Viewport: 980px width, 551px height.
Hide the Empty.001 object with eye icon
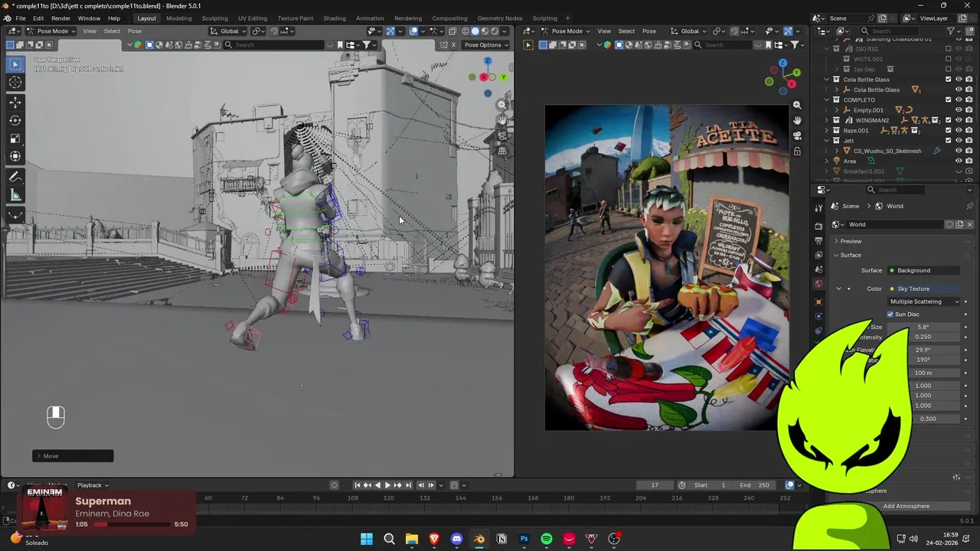coord(959,110)
